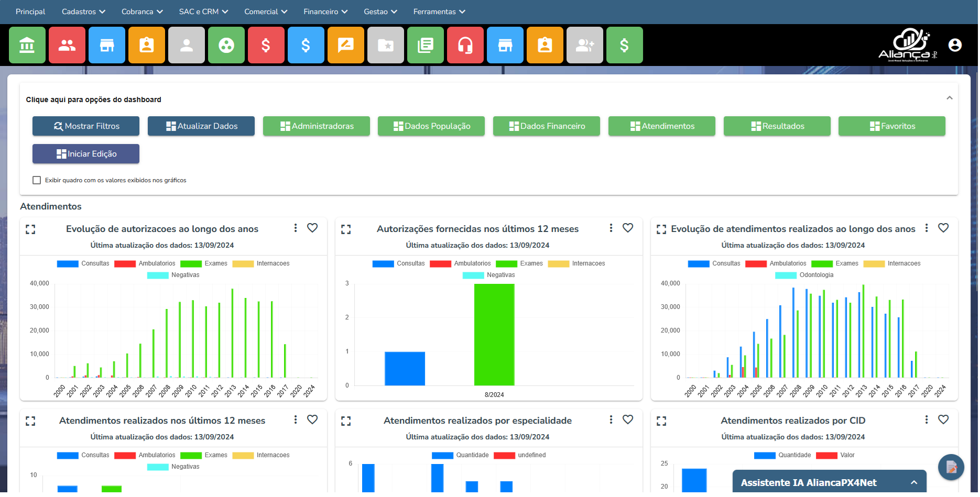Favorite the Atendimentos realizados nos últimos 12 meses chart
The width and height of the screenshot is (980, 497).
coord(312,419)
